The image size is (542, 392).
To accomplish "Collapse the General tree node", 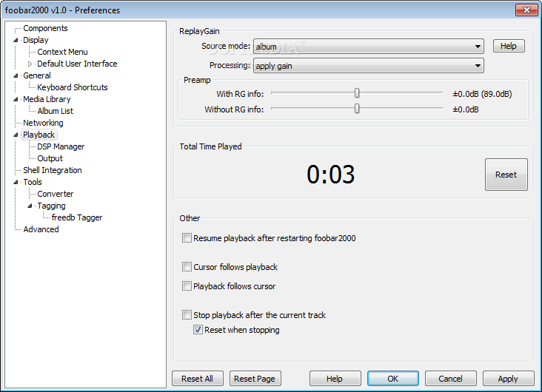I will click(16, 75).
